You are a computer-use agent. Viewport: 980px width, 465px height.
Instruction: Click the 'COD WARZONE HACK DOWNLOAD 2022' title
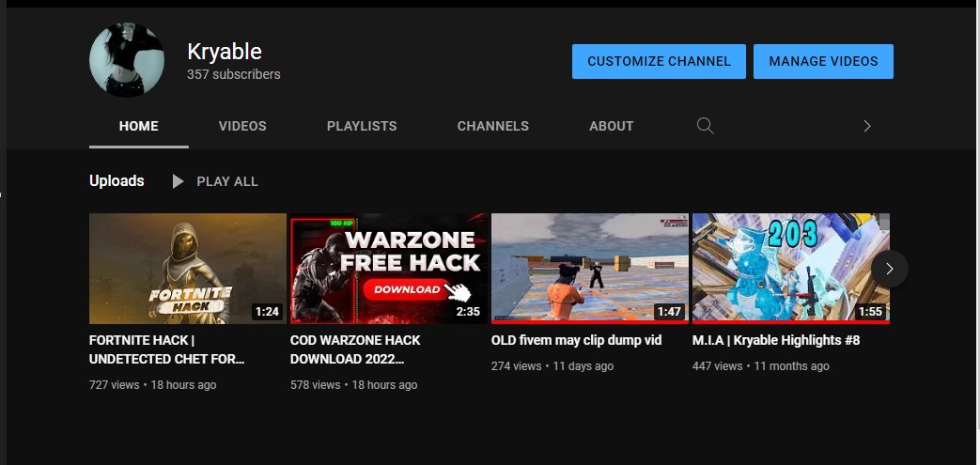[x=355, y=349]
